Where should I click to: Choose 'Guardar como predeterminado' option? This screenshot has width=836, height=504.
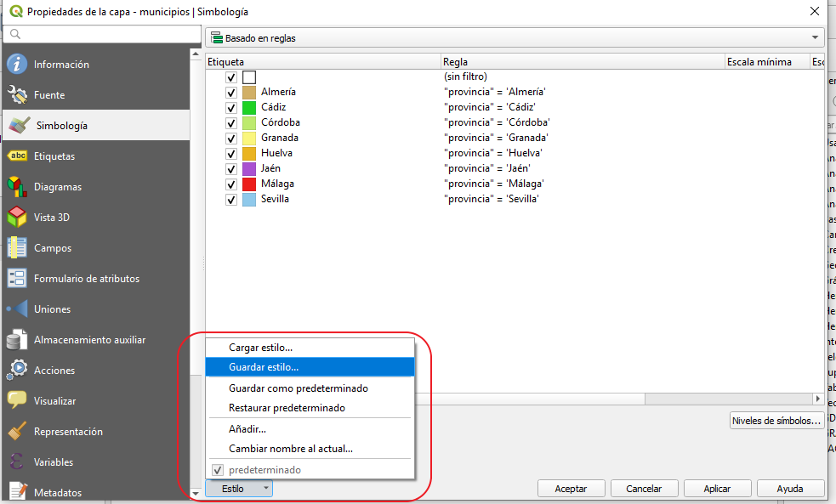(x=310, y=388)
